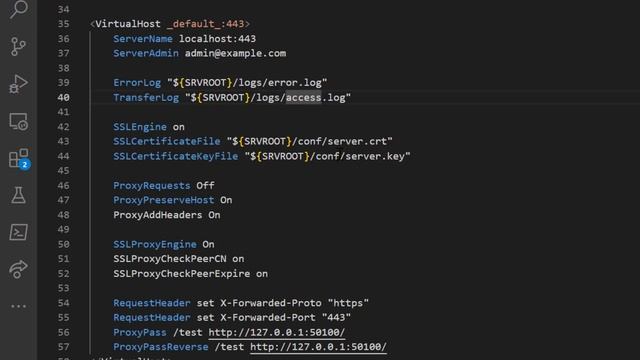The image size is (640, 360).
Task: Click the "ProxyPass" directive on line 56
Action: [140, 333]
